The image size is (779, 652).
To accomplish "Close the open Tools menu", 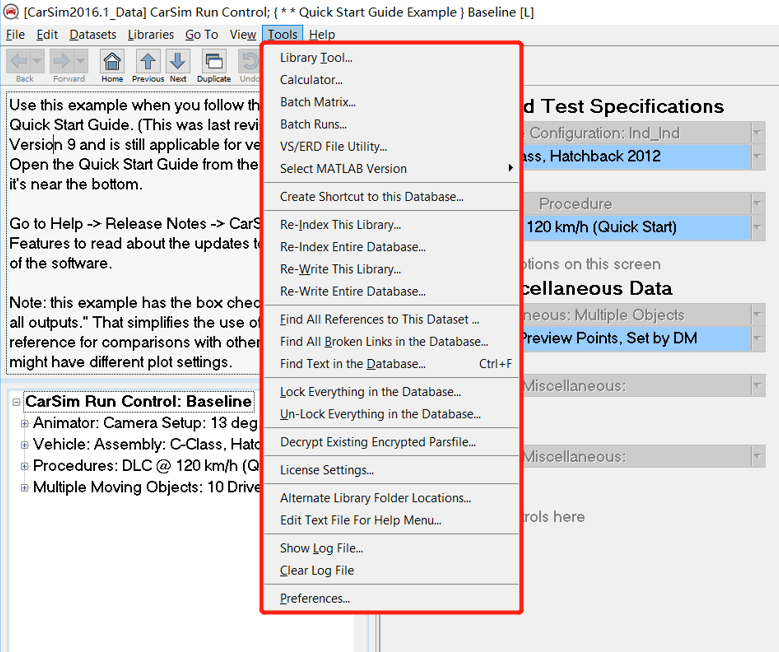I will (283, 34).
